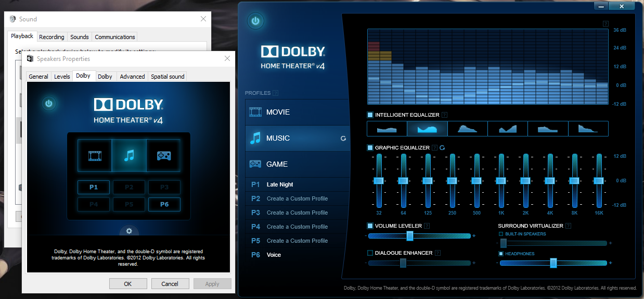Image resolution: width=644 pixels, height=299 pixels.
Task: Toggle the Volume Leveler checkbox
Action: pos(370,226)
